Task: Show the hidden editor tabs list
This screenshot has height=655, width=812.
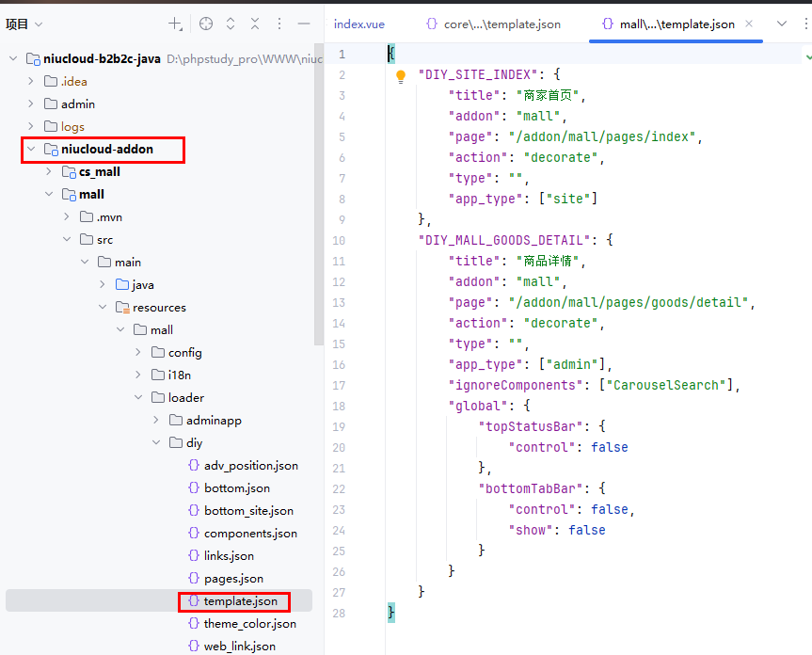Action: [x=781, y=24]
